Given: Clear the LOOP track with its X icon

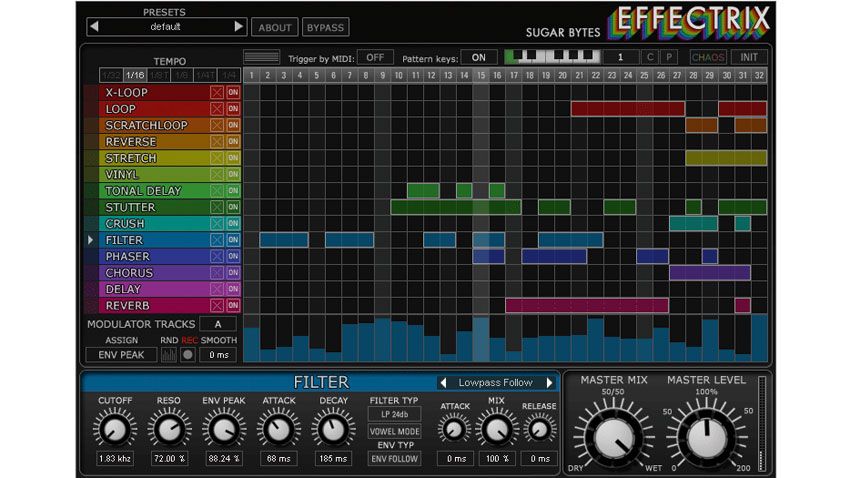Looking at the screenshot, I should pos(217,109).
